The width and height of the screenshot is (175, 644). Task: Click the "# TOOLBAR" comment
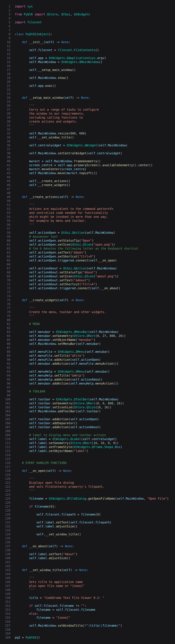[37, 391]
